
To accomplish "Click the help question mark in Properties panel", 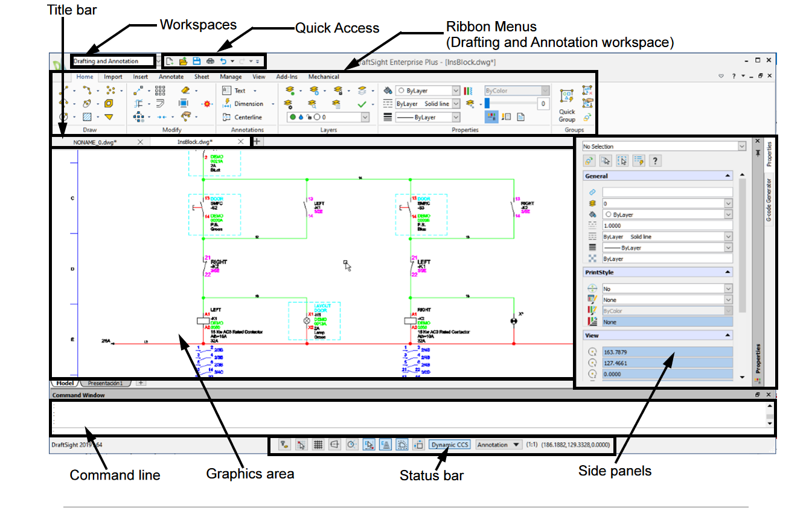I will click(654, 161).
